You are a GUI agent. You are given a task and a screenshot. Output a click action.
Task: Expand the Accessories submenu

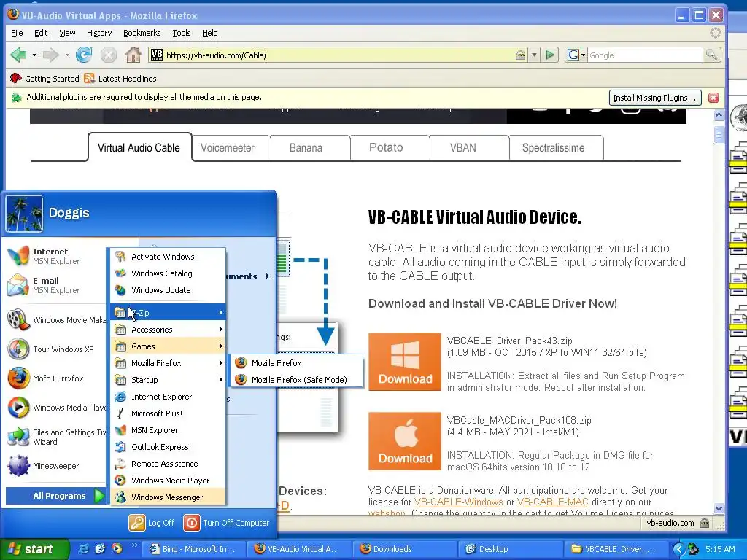(x=168, y=330)
